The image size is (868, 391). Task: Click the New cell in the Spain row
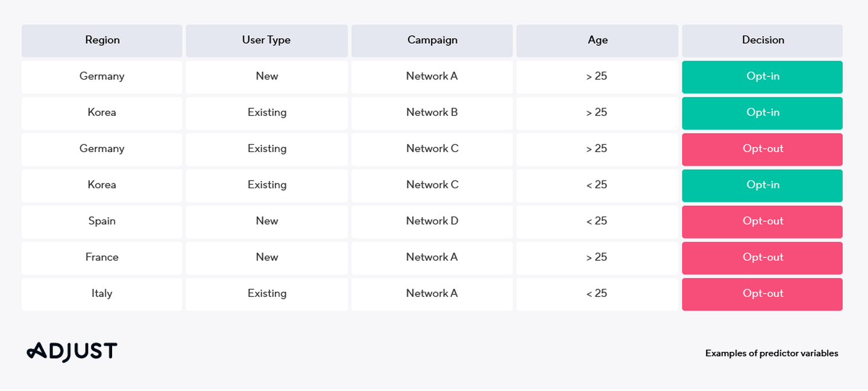click(x=266, y=221)
